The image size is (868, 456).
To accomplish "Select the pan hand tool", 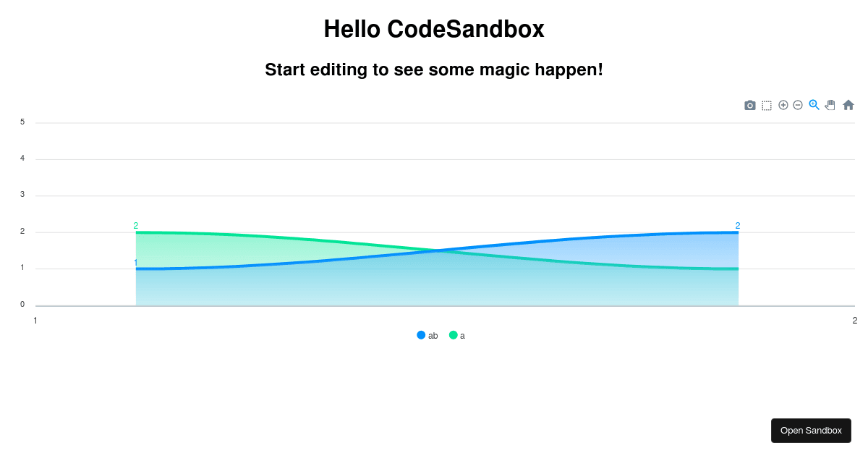I will (x=830, y=105).
